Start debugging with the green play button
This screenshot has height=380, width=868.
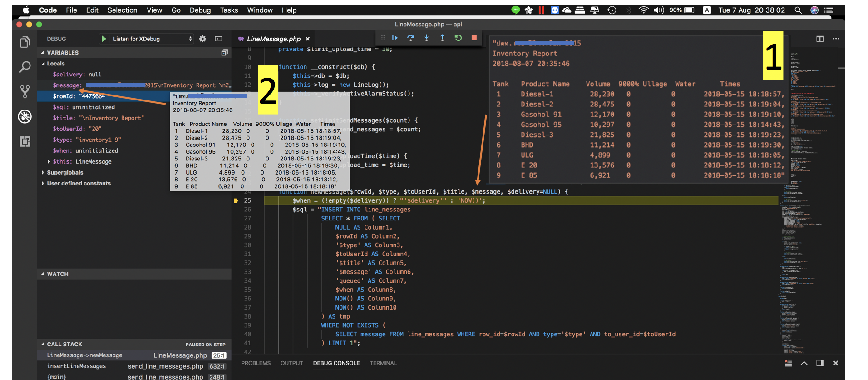[104, 39]
